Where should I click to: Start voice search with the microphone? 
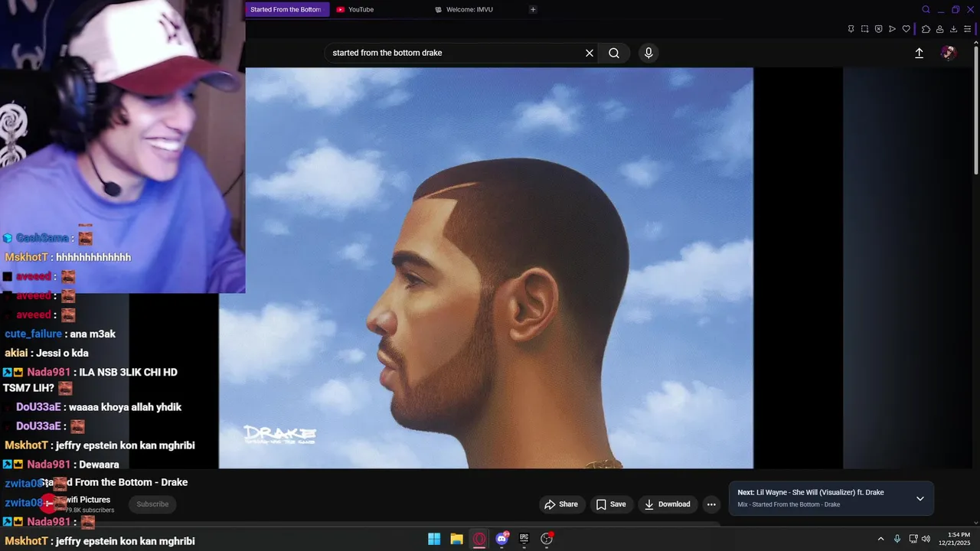coord(648,53)
